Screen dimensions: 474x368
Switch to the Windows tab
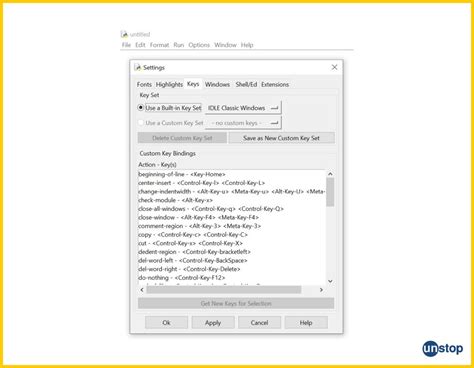pos(217,85)
